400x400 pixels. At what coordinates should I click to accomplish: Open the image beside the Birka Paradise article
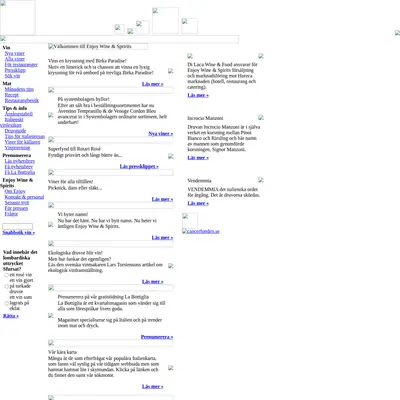point(171,71)
